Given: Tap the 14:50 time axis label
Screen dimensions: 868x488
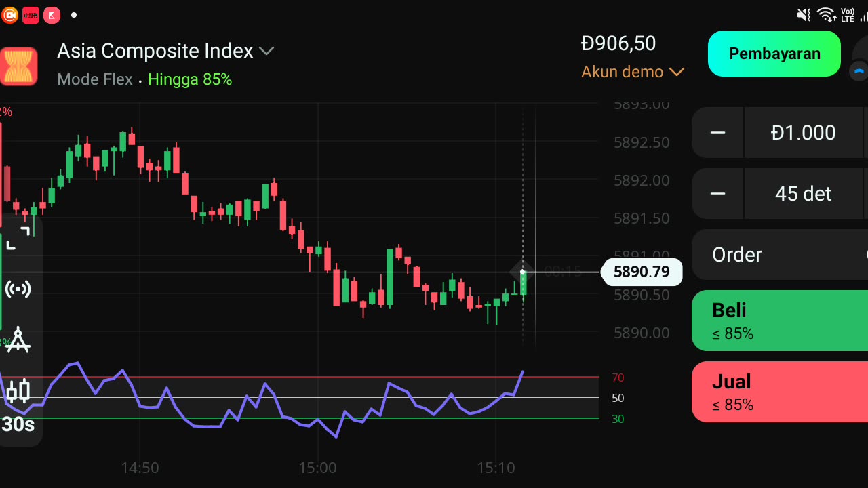Looking at the screenshot, I should [140, 468].
